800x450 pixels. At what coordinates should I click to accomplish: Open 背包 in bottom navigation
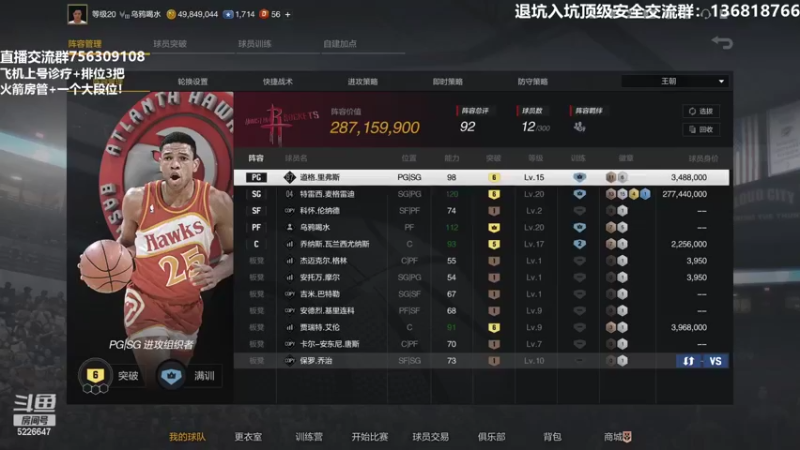(552, 437)
